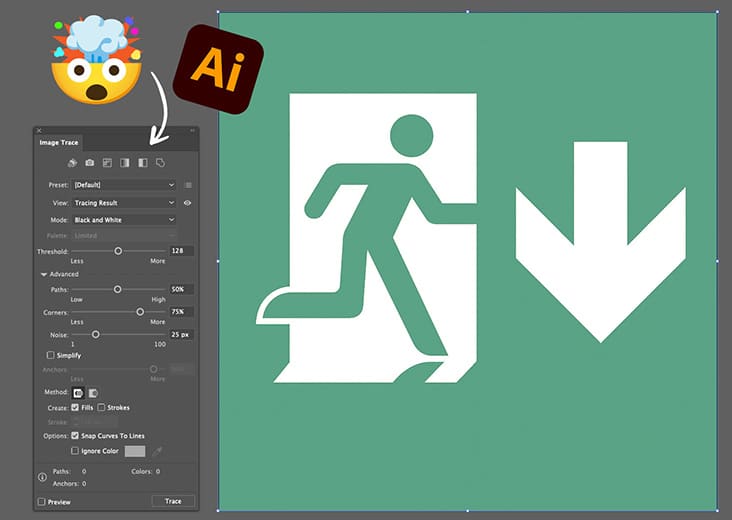Tick the Preview checkbox
The width and height of the screenshot is (732, 520).
point(42,502)
